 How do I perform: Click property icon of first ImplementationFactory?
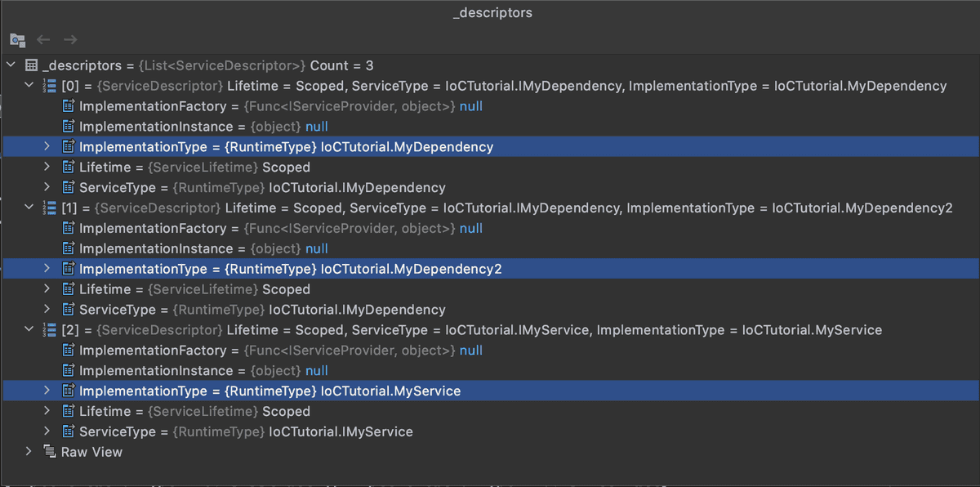click(69, 106)
